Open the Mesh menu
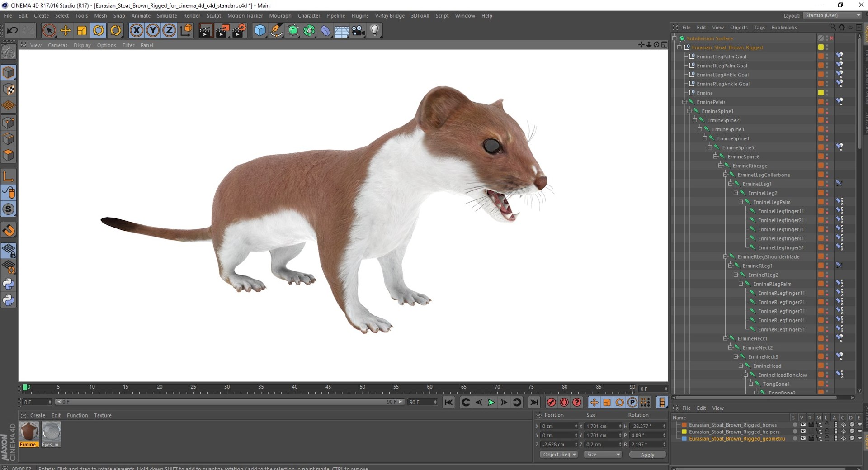 click(100, 16)
